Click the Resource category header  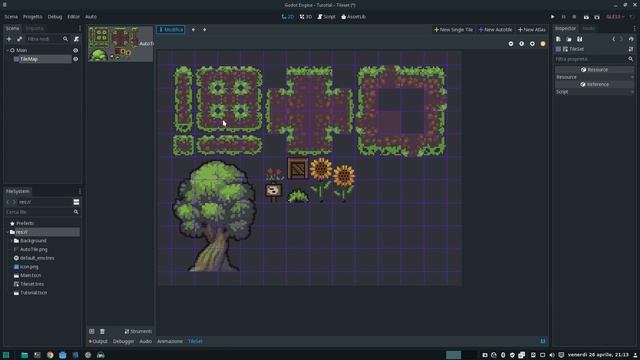[594, 70]
